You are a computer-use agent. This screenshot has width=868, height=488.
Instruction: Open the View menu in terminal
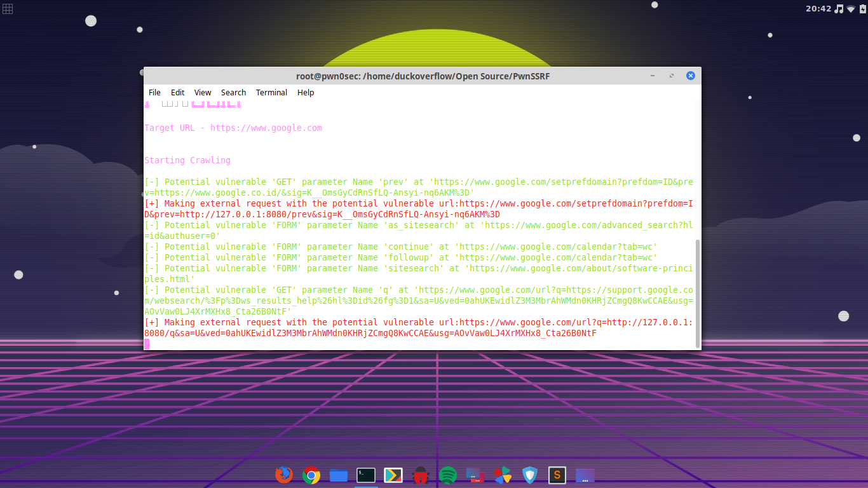(203, 92)
